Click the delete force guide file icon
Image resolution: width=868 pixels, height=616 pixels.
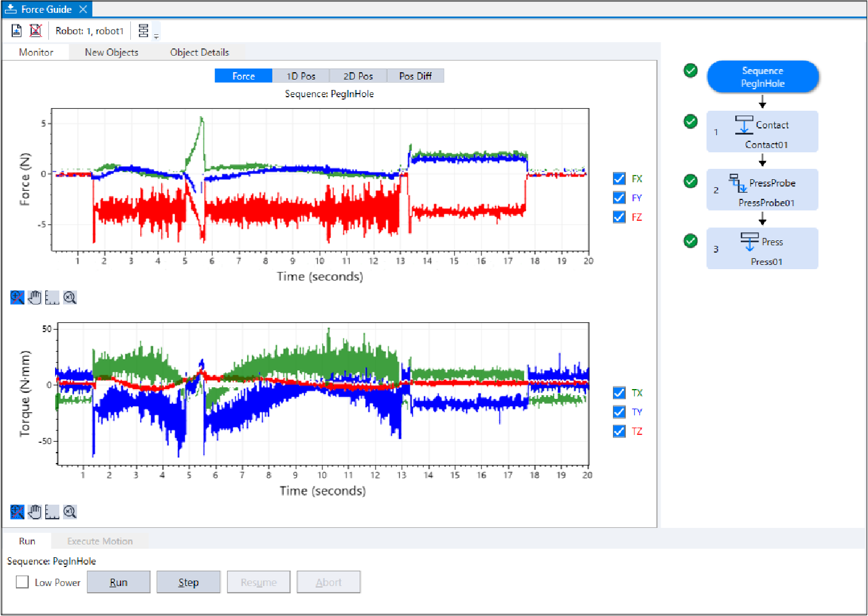tap(36, 31)
